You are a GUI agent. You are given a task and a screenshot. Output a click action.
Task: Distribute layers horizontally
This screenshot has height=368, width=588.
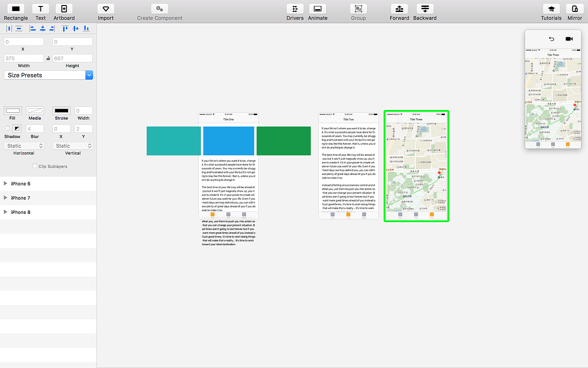[9, 29]
